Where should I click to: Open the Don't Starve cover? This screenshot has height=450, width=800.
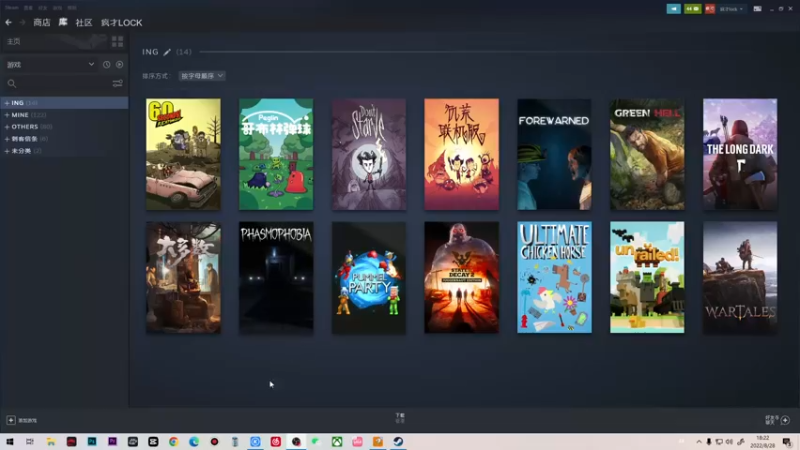369,154
